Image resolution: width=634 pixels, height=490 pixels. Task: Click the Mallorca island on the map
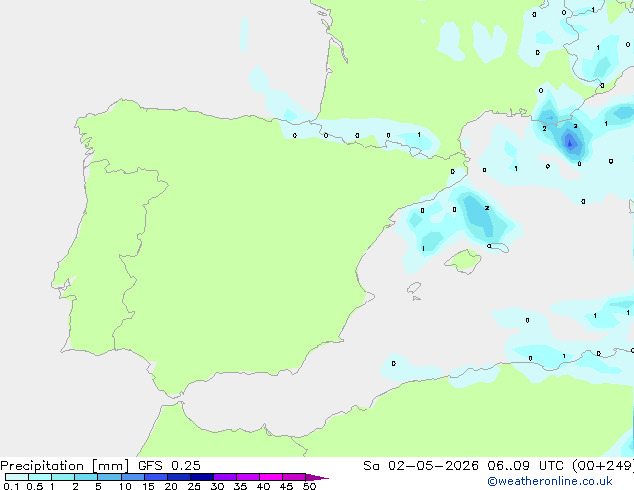click(464, 261)
